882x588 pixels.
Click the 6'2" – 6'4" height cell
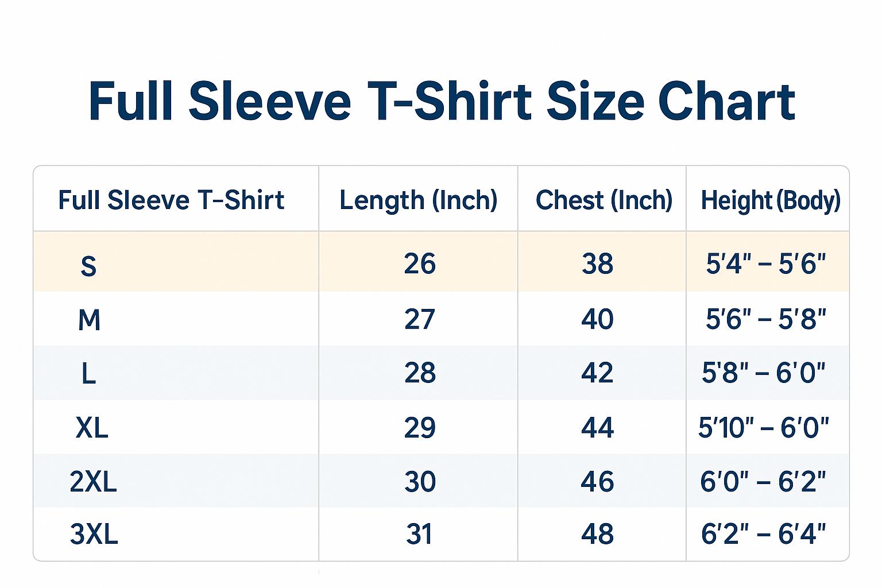click(x=763, y=535)
